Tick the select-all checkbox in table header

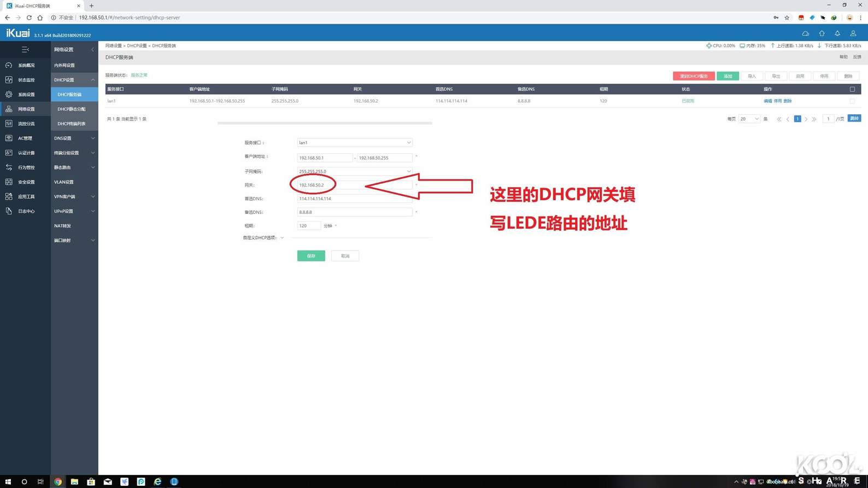coord(852,89)
